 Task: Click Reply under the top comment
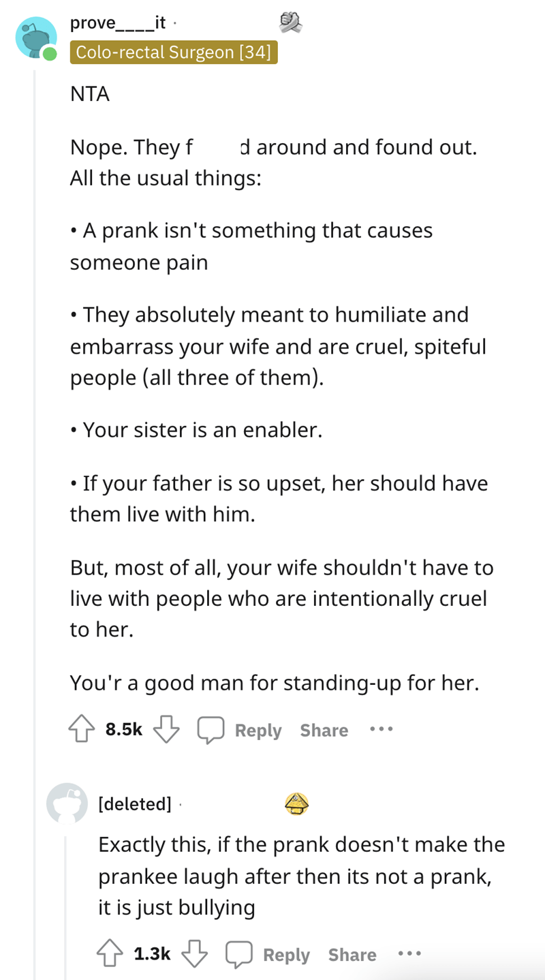258,730
